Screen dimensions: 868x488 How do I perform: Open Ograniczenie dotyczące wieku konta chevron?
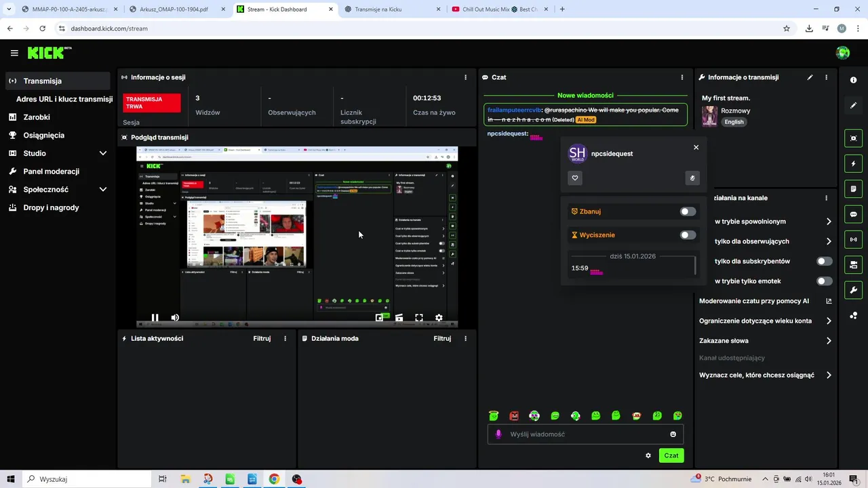(x=829, y=321)
